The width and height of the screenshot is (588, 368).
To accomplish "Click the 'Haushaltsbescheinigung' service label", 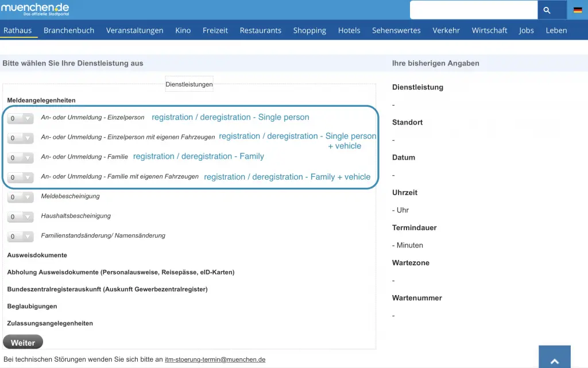I will pyautogui.click(x=76, y=216).
